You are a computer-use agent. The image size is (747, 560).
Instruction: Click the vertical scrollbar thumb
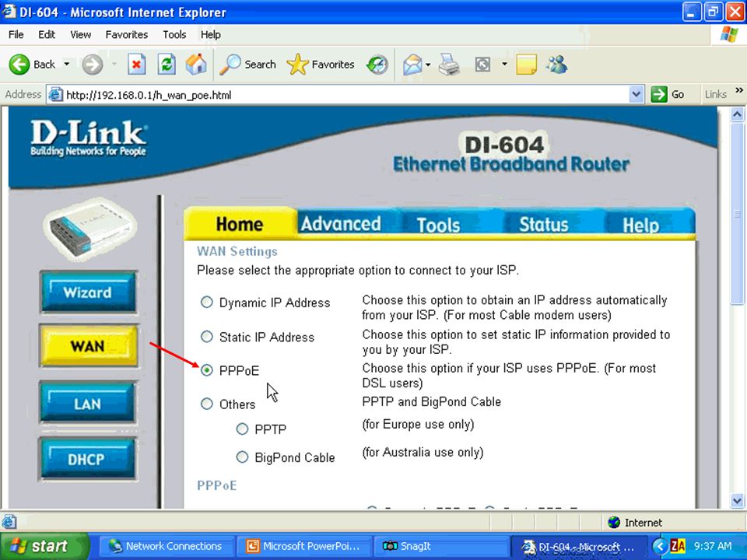[x=737, y=213]
